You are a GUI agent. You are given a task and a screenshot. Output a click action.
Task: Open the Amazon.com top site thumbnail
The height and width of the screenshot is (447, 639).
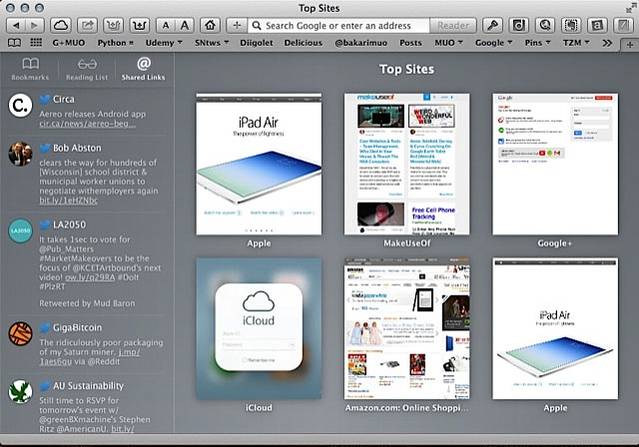[x=407, y=328]
